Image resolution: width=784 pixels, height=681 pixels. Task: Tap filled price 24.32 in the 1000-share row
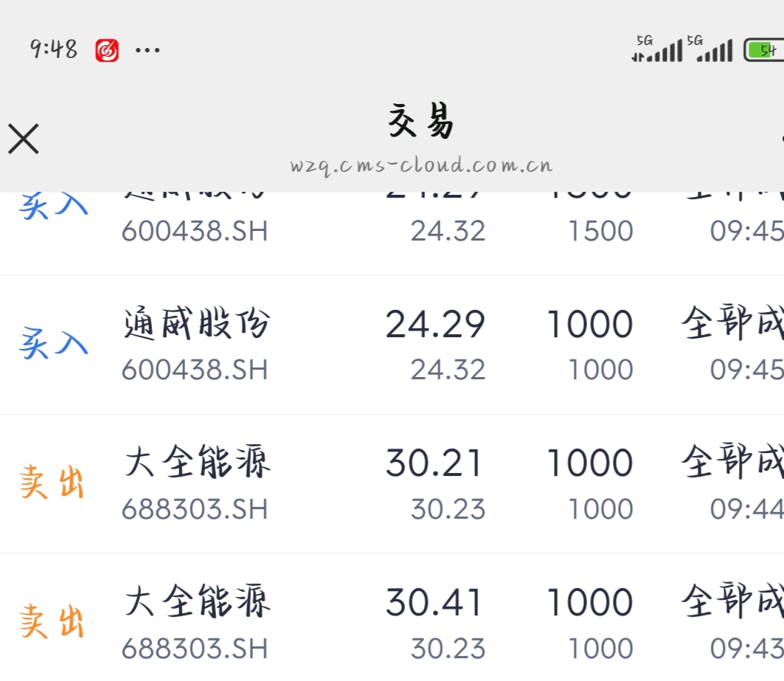448,370
